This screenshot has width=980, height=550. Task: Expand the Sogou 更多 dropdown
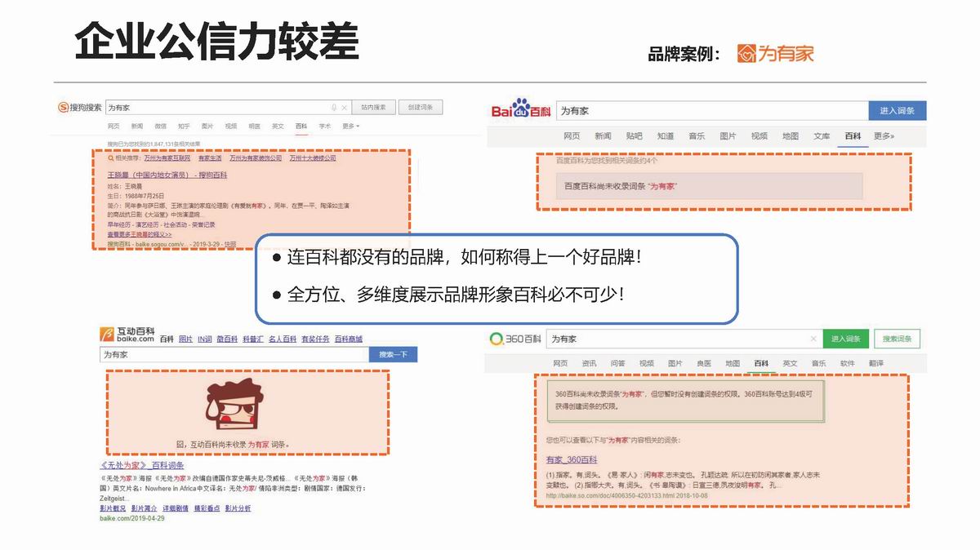click(x=350, y=126)
